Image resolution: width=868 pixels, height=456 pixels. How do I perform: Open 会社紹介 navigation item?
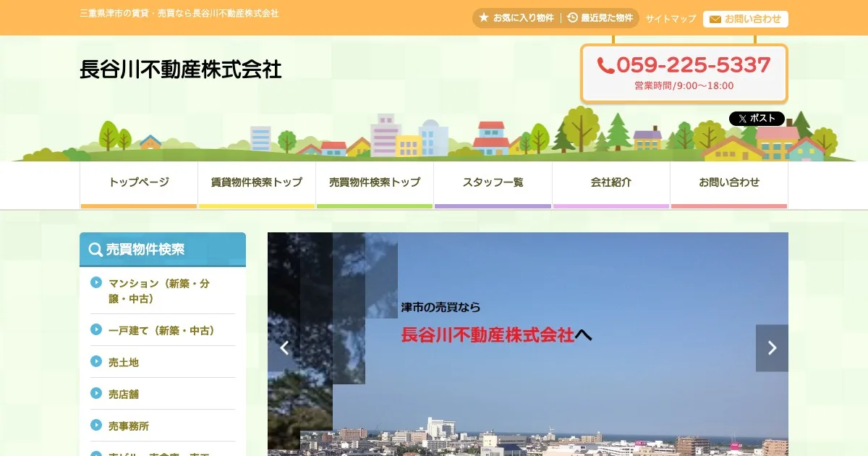tap(611, 185)
